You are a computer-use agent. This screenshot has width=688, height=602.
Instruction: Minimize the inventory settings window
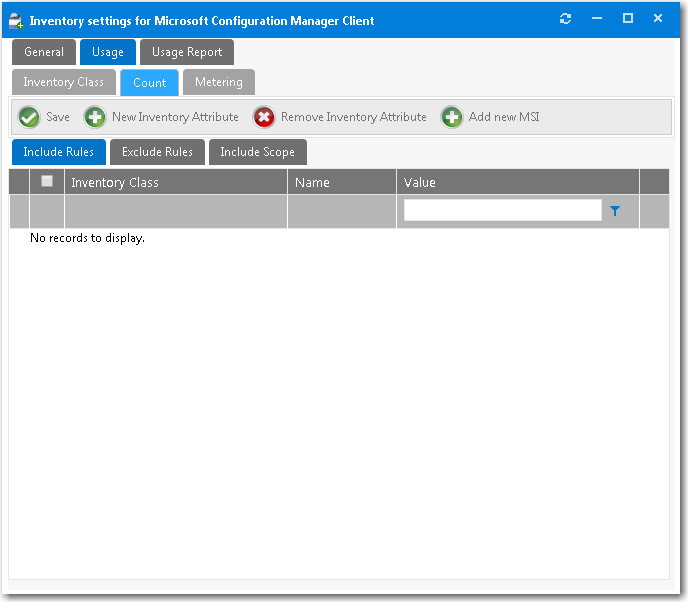click(597, 18)
